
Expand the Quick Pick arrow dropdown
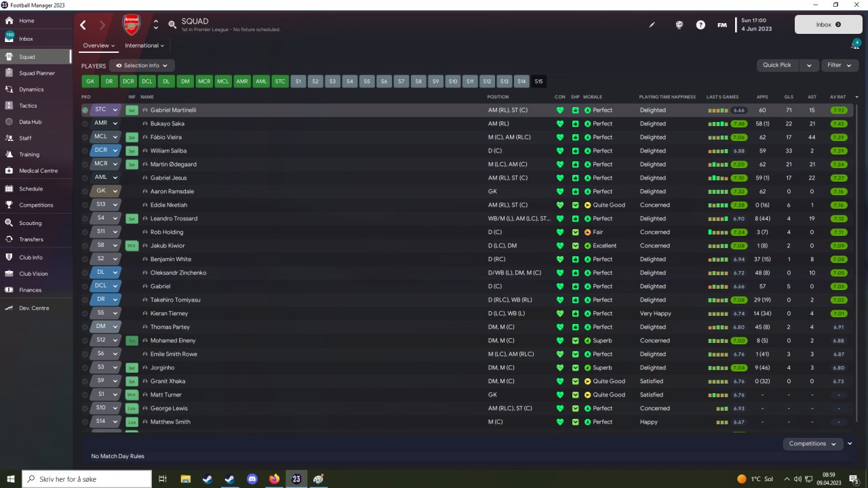(808, 65)
